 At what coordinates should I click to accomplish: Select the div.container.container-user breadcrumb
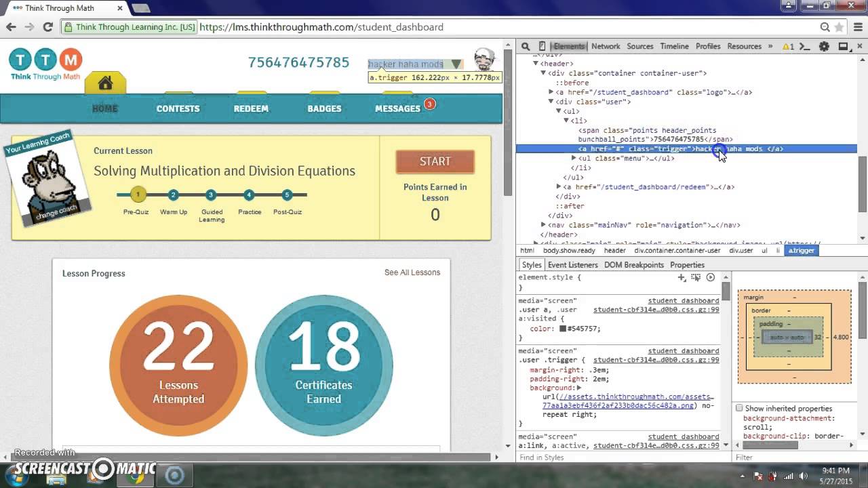tap(677, 250)
